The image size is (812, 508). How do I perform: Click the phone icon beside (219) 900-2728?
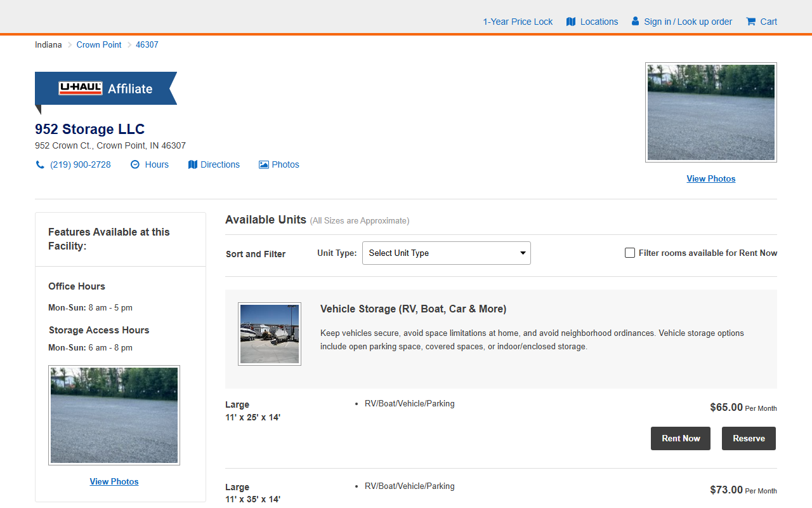click(40, 164)
